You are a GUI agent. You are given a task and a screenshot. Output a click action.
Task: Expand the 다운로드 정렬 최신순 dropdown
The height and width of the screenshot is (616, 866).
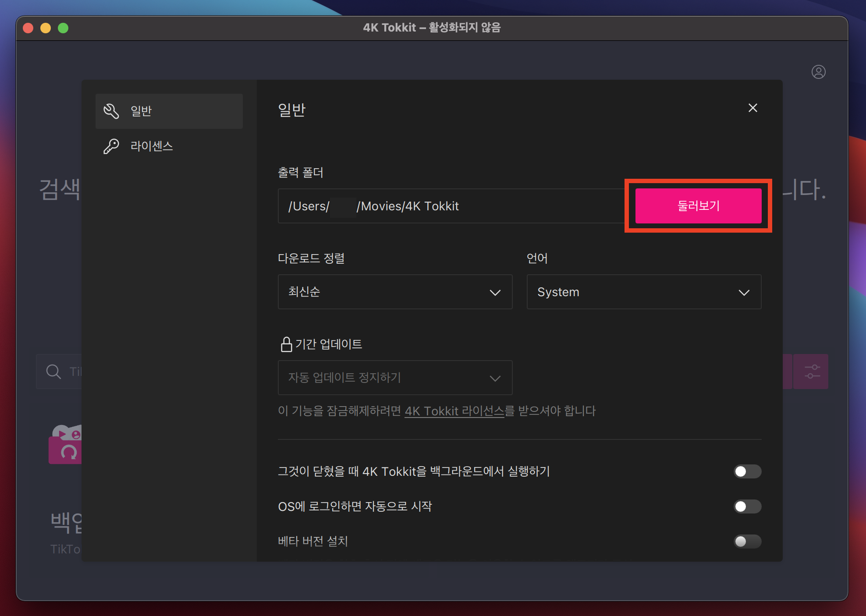[x=395, y=292]
